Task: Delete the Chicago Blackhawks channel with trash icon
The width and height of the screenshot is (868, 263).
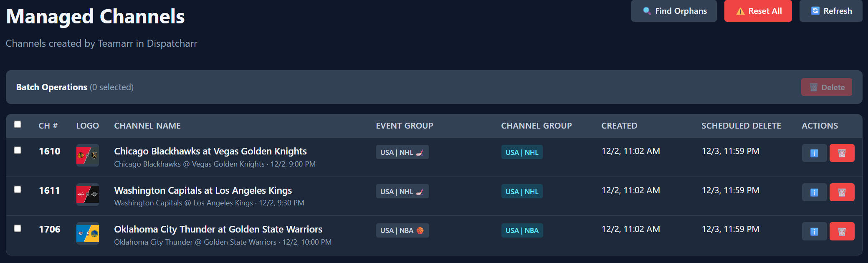Action: click(842, 153)
